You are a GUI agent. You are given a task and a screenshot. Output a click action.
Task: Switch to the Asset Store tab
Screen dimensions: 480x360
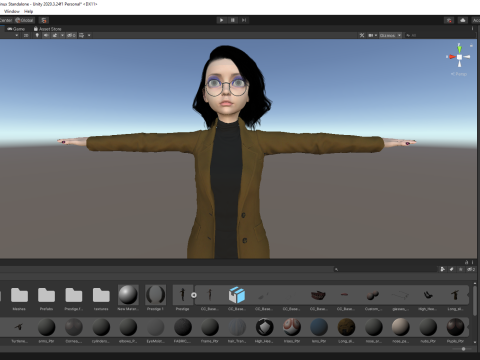pyautogui.click(x=47, y=29)
